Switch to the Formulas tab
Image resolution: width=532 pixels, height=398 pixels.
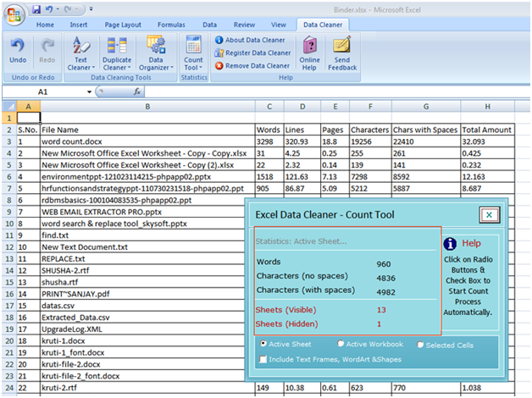tap(171, 25)
